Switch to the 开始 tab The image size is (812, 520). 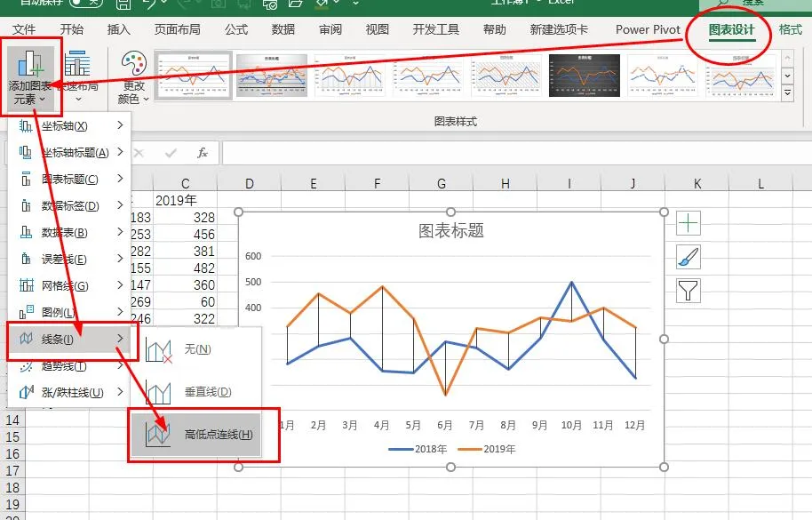(71, 29)
